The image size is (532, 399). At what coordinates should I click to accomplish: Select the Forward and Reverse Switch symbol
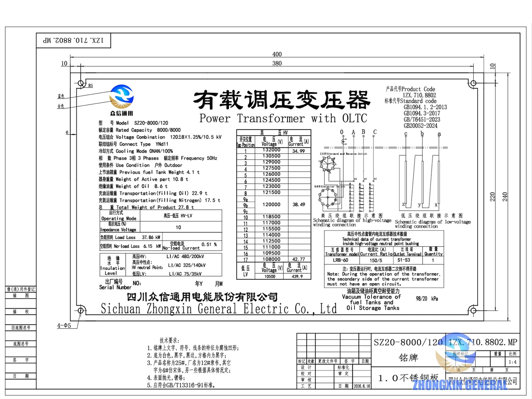point(328,164)
